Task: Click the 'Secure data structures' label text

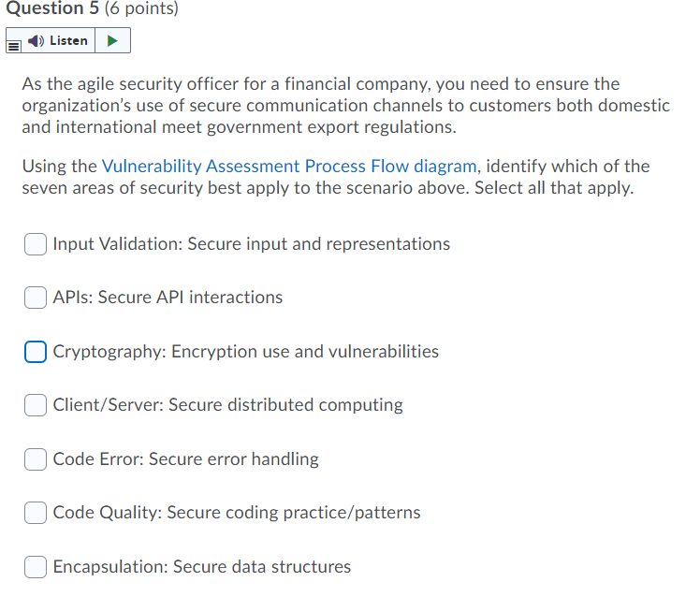Action: pos(262,567)
